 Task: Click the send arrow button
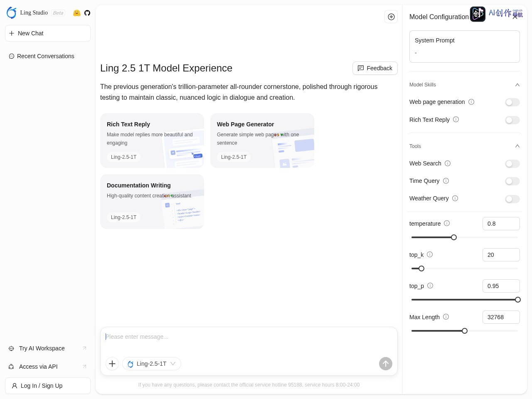pos(386,364)
